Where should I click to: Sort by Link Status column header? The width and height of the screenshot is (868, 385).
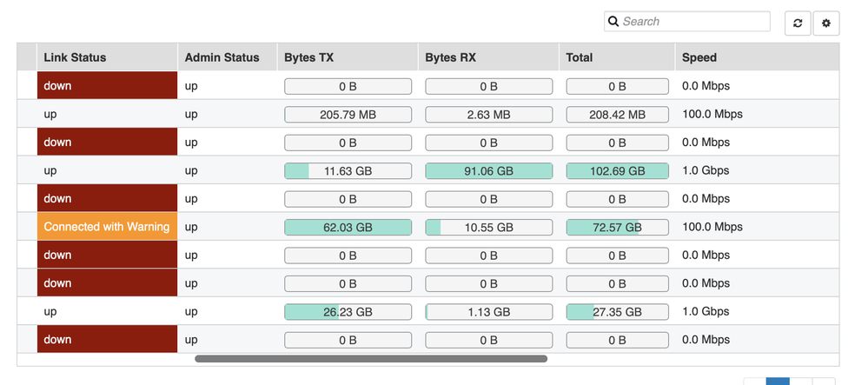click(75, 57)
